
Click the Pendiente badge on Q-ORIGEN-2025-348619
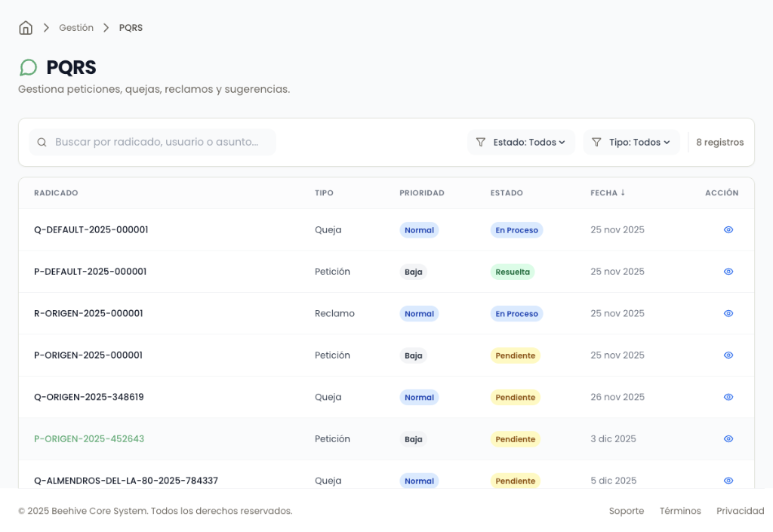coord(515,397)
